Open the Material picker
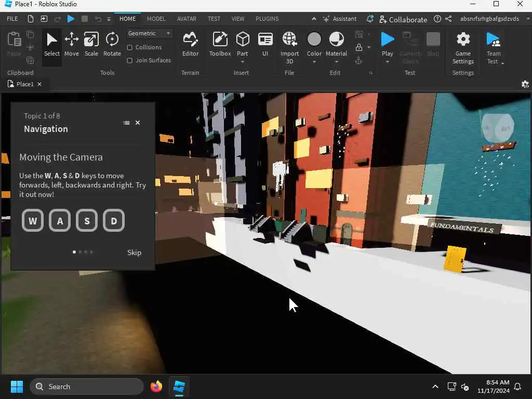Screen dimensions: 532x399 point(336,44)
